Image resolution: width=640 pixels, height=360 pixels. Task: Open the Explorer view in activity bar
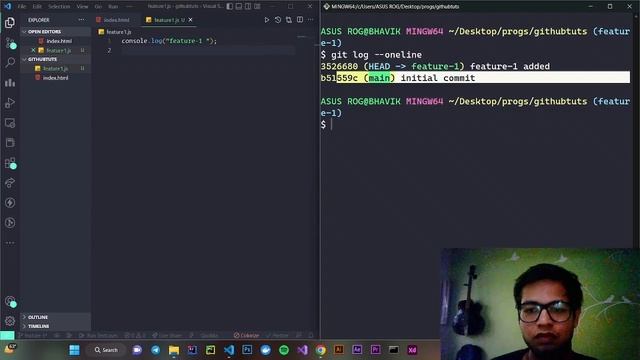[x=10, y=22]
